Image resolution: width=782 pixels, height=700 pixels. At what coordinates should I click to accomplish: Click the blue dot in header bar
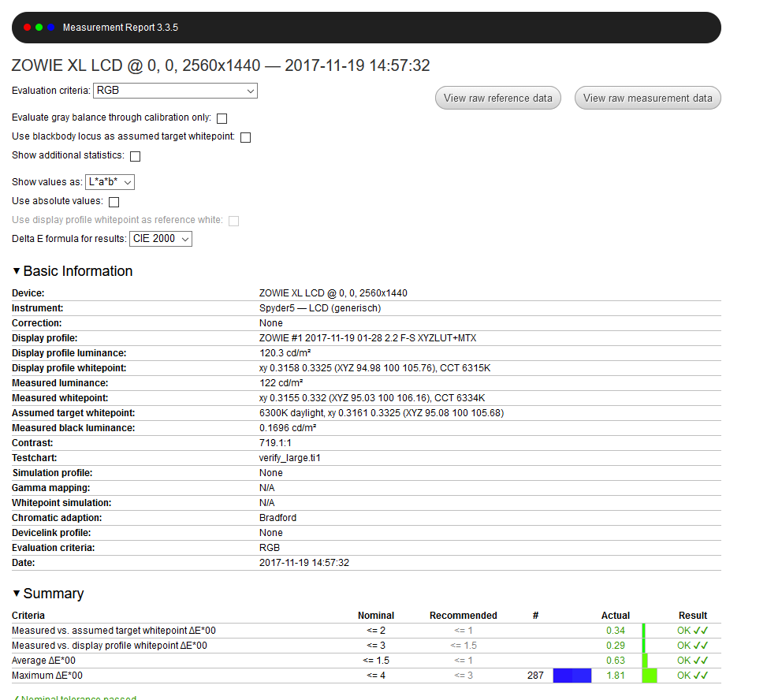51,28
